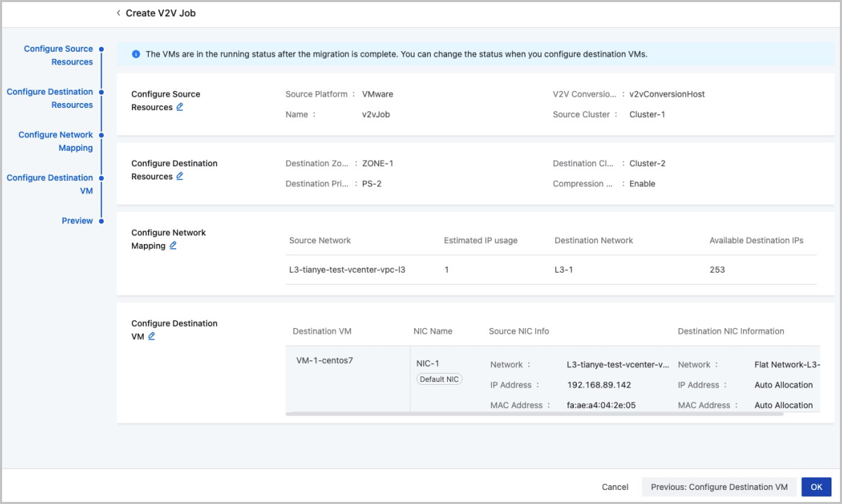Click edit pencil for Configure Destination VM
The image size is (842, 504).
click(x=152, y=336)
